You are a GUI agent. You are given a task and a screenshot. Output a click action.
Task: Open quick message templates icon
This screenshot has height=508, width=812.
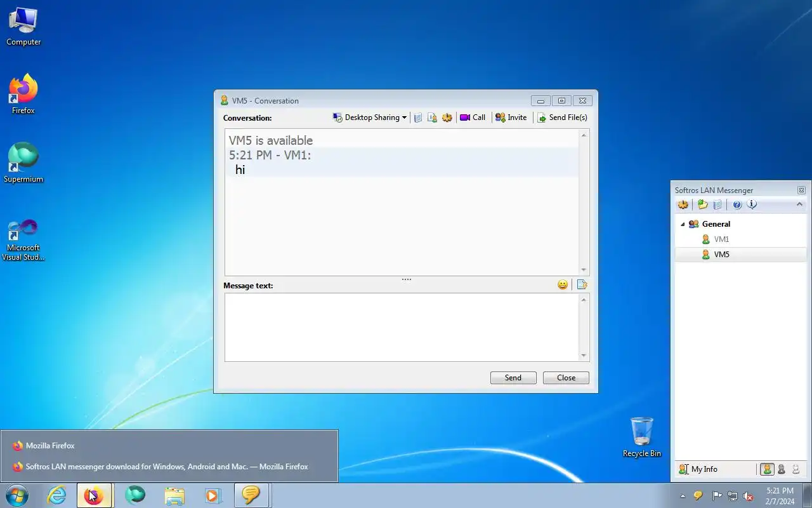[x=582, y=284]
